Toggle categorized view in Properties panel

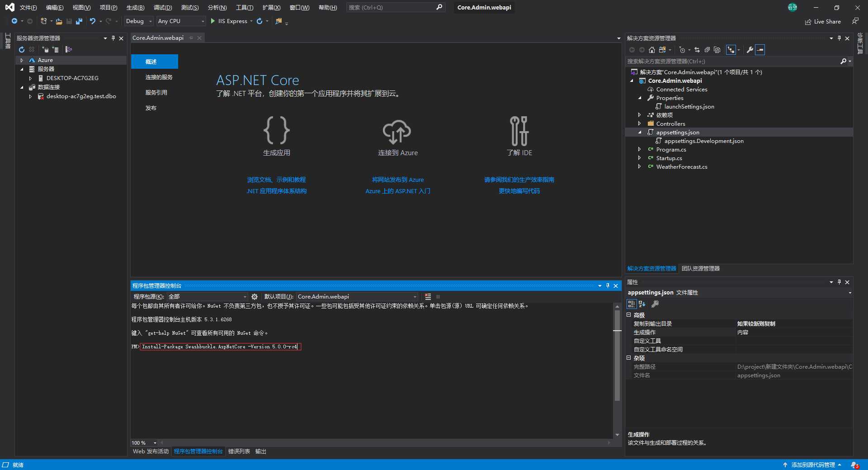pos(632,304)
